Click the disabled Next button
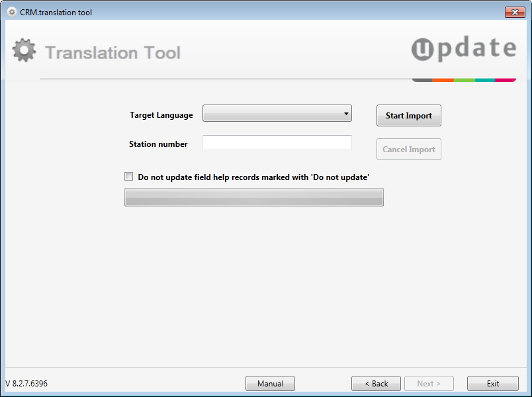Image resolution: width=532 pixels, height=397 pixels. [429, 383]
